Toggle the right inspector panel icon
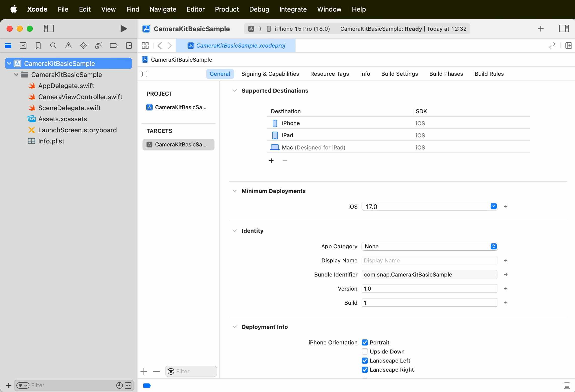Screen dimensions: 575x392 coord(564,29)
